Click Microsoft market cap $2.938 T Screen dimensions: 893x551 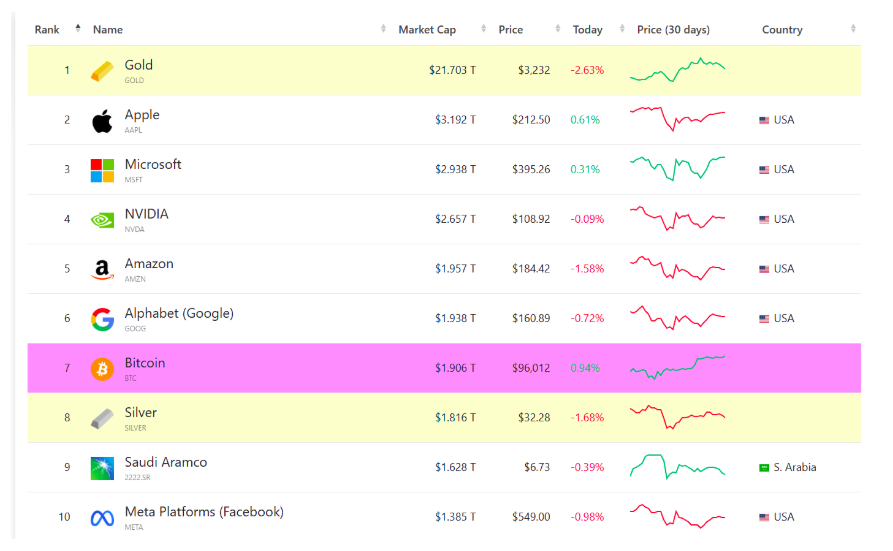click(x=455, y=169)
